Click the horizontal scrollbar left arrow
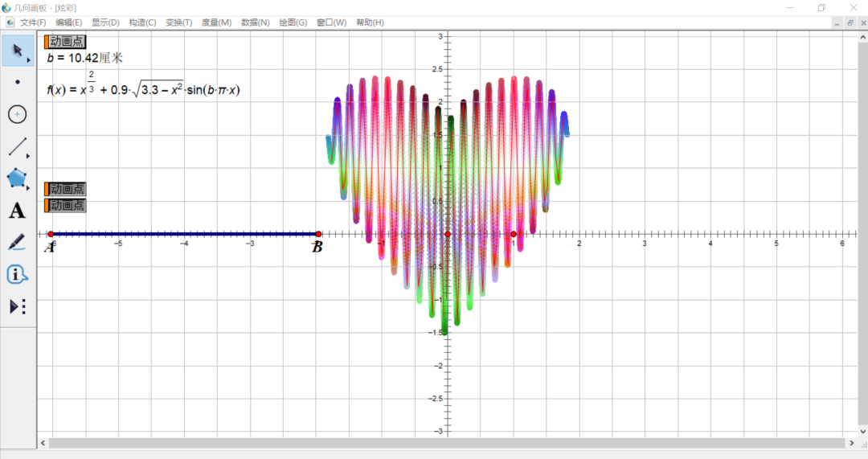 43,443
